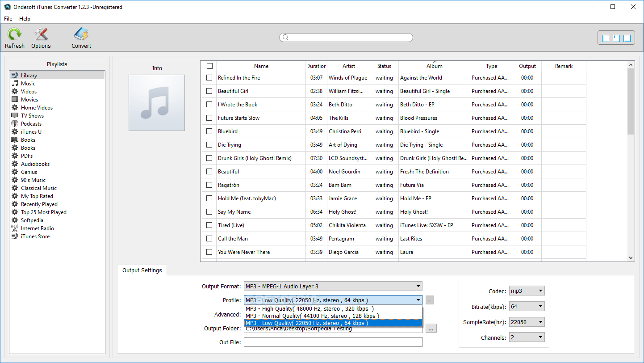Viewport: 644px width, 363px height.
Task: Switch to the Output Settings tab
Action: click(x=142, y=270)
